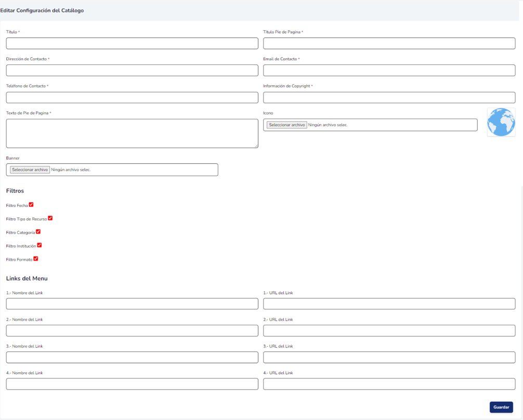This screenshot has width=523, height=420.
Task: Focus the first Nombre del Link field
Action: coord(132,304)
